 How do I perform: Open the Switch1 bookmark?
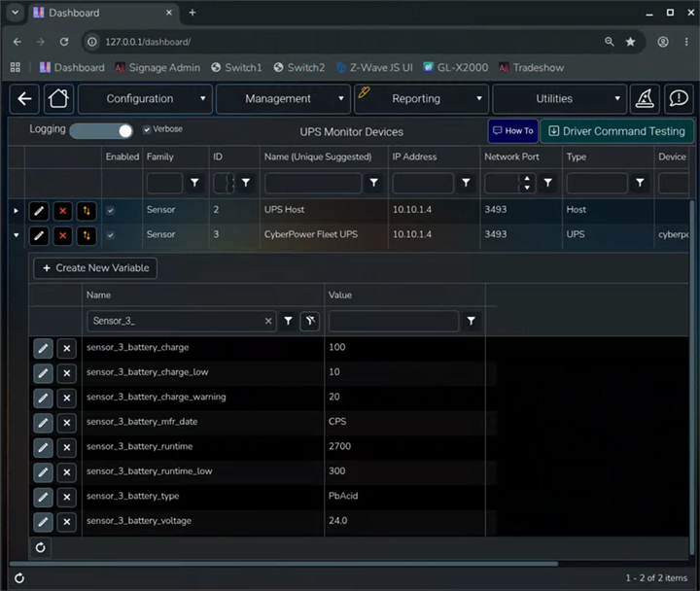coord(236,68)
